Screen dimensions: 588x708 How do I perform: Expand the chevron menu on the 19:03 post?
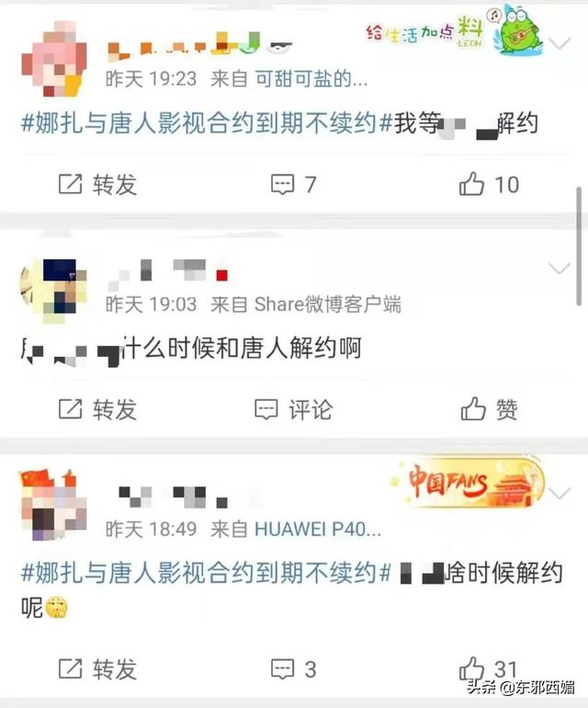click(560, 268)
